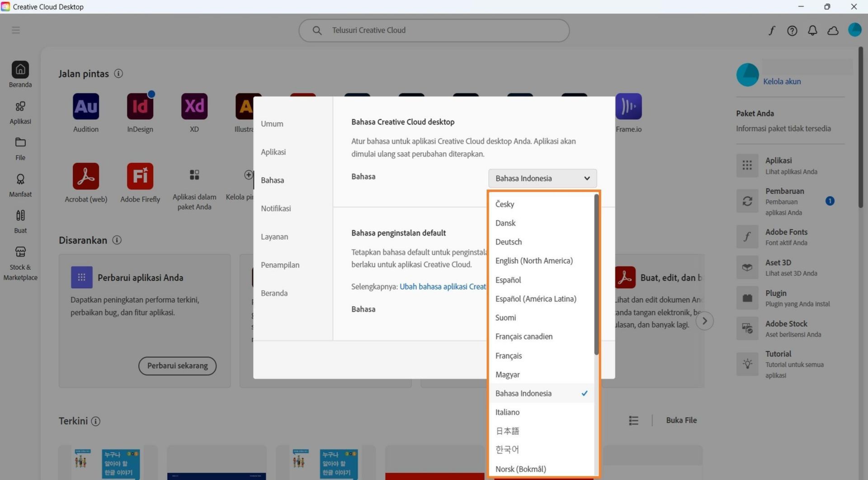Open Aplikasi dalam paket Anda icon
Image resolution: width=868 pixels, height=480 pixels.
click(x=194, y=175)
